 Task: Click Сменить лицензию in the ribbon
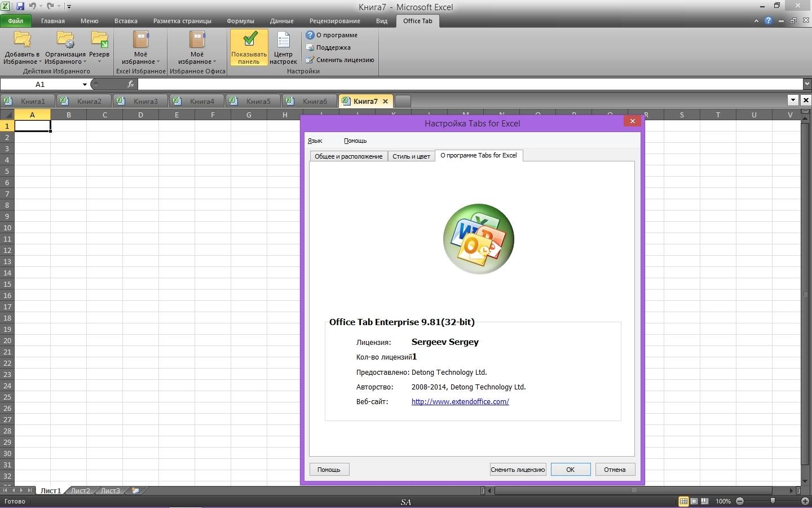point(340,60)
